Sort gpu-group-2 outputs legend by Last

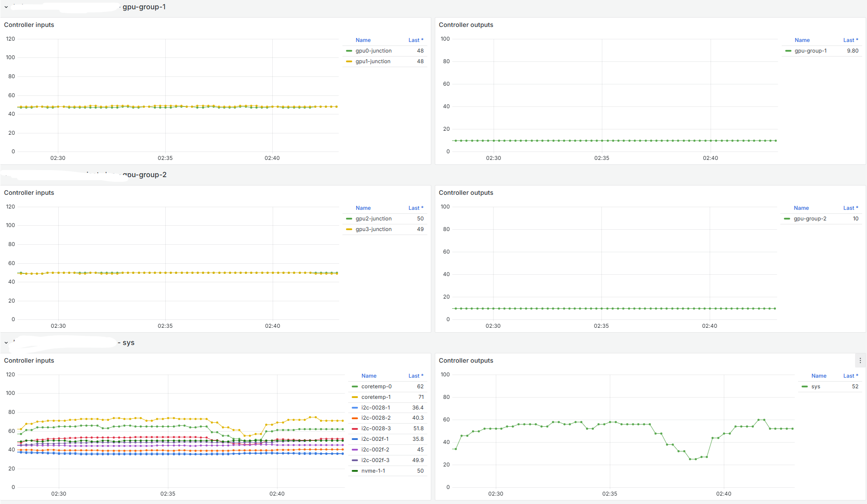851,208
